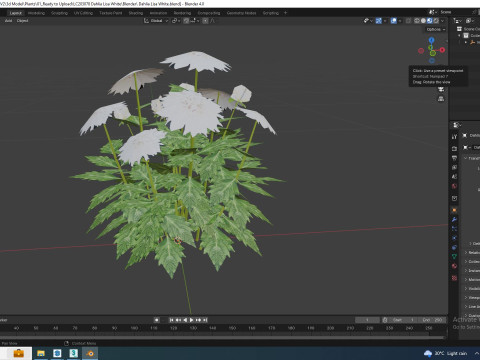Switch to Geometry Nodes workspace
Viewport: 480px width, 360px height.
click(x=241, y=13)
